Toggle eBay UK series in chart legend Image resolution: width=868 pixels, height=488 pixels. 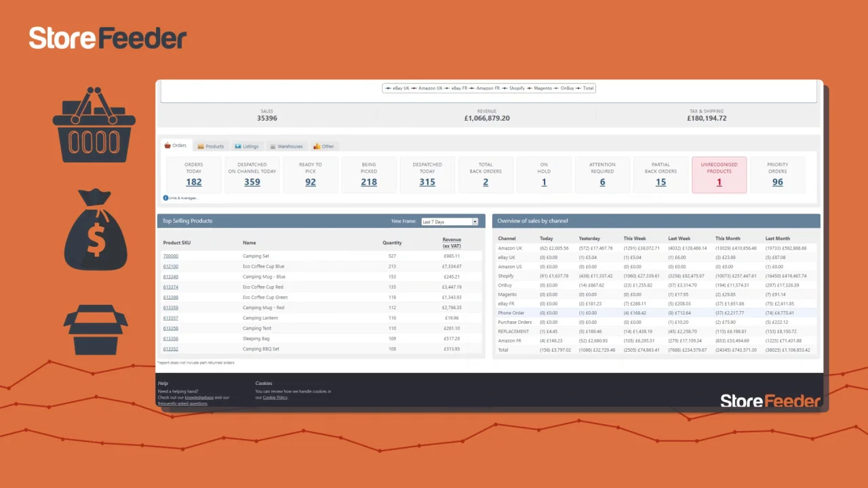[397, 88]
